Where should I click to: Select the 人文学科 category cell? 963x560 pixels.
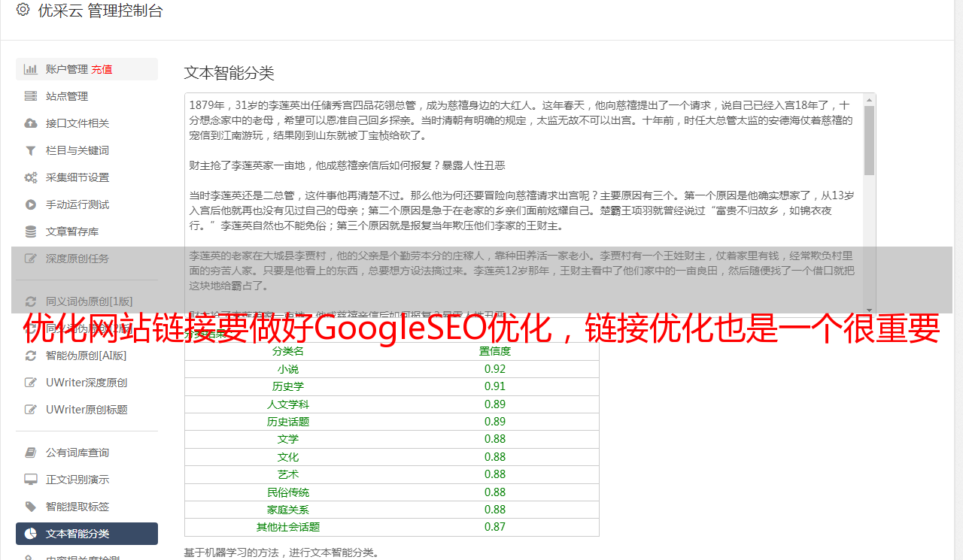click(x=288, y=404)
